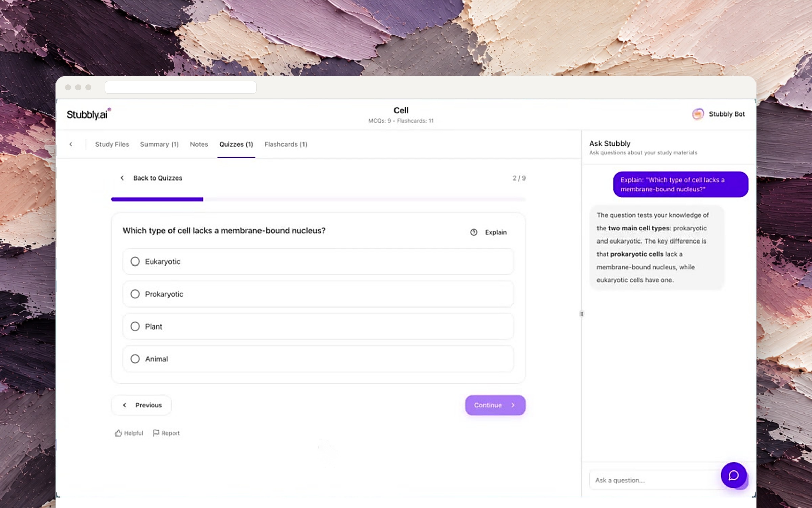This screenshot has width=812, height=508.
Task: Click the arrow icon on Continue
Action: coord(513,405)
